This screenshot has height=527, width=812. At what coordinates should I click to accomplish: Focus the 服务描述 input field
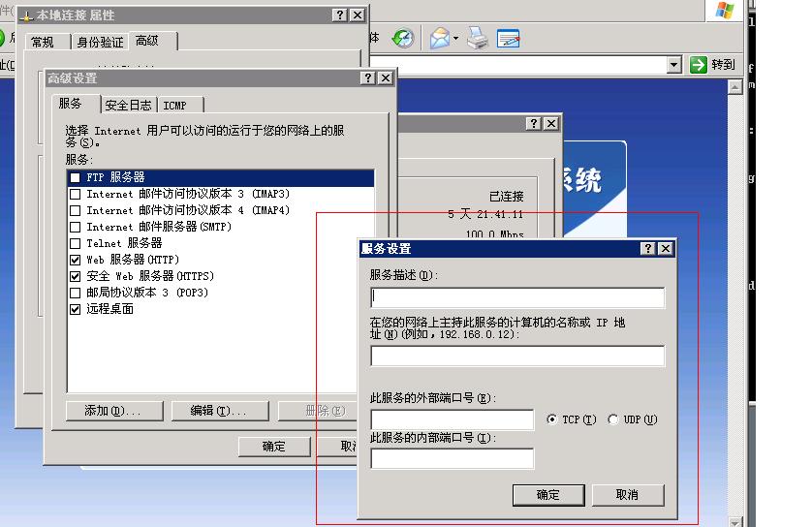point(517,297)
